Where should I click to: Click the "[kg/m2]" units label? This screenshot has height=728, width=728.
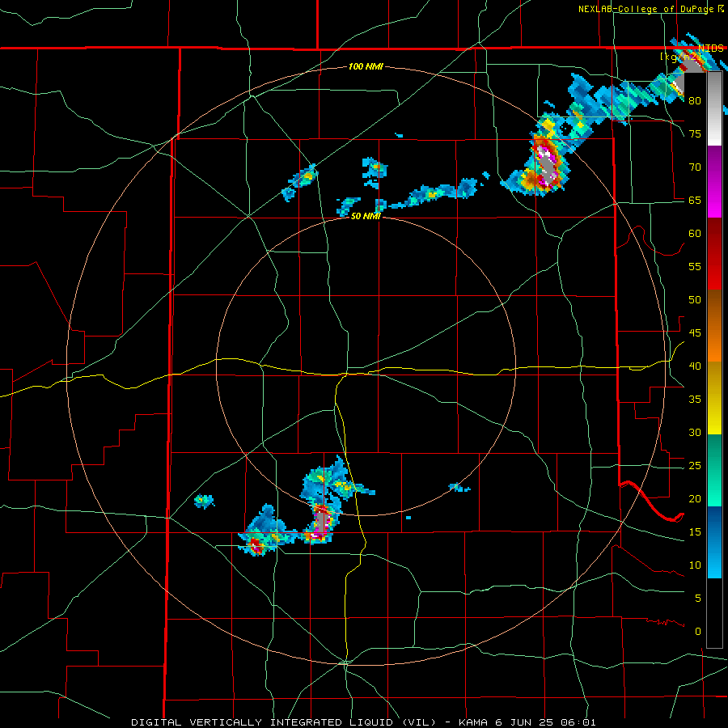(x=680, y=57)
